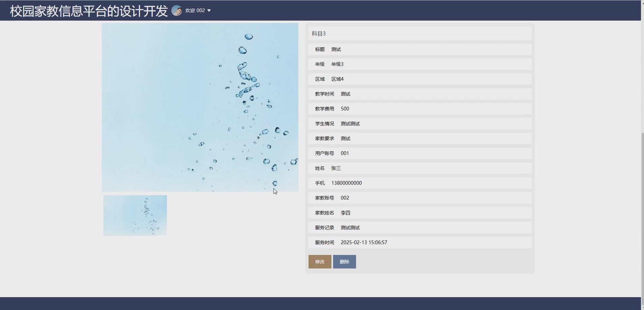Click the 年级 row showing 年级3
Viewport: 644px width, 310px height.
(419, 64)
